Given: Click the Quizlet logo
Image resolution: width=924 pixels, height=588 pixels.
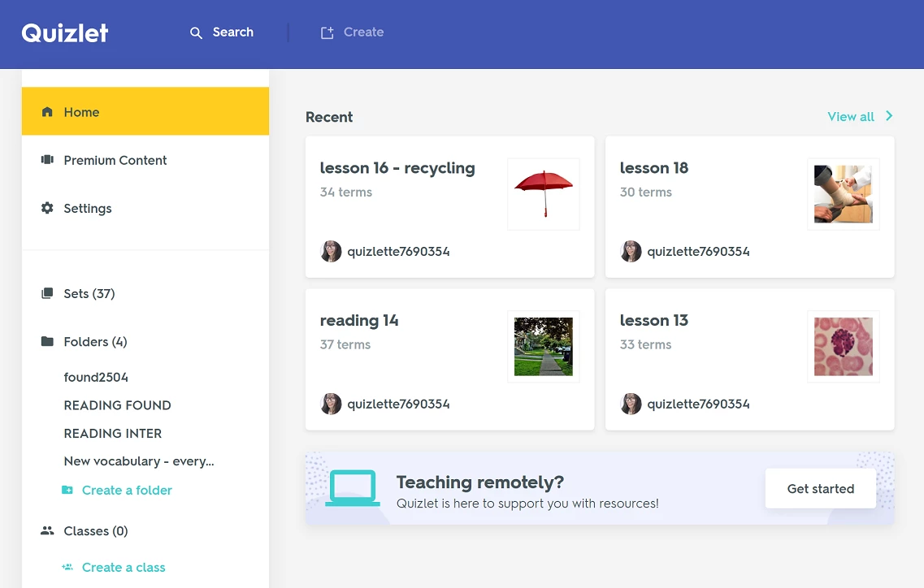Looking at the screenshot, I should click(x=64, y=32).
